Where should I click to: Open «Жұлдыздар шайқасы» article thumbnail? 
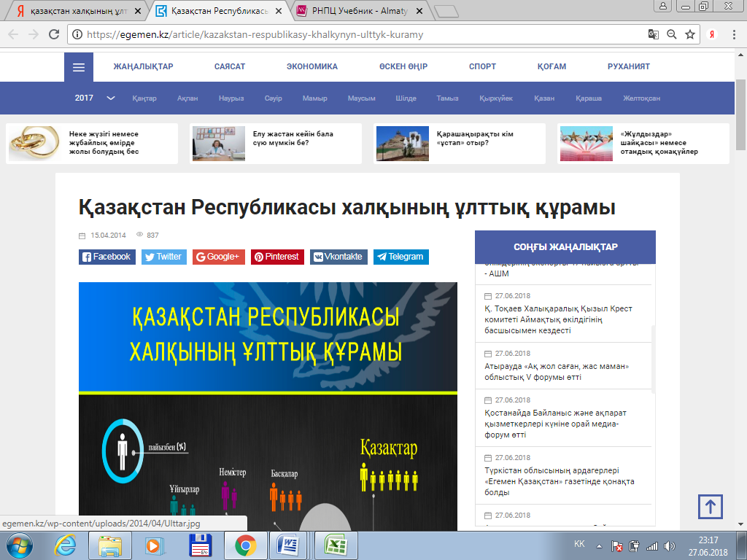pos(587,144)
